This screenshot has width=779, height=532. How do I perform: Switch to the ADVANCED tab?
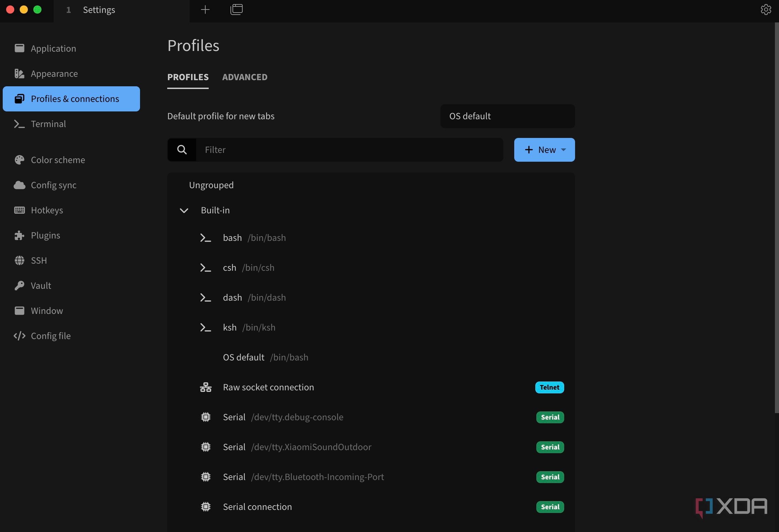(x=245, y=77)
